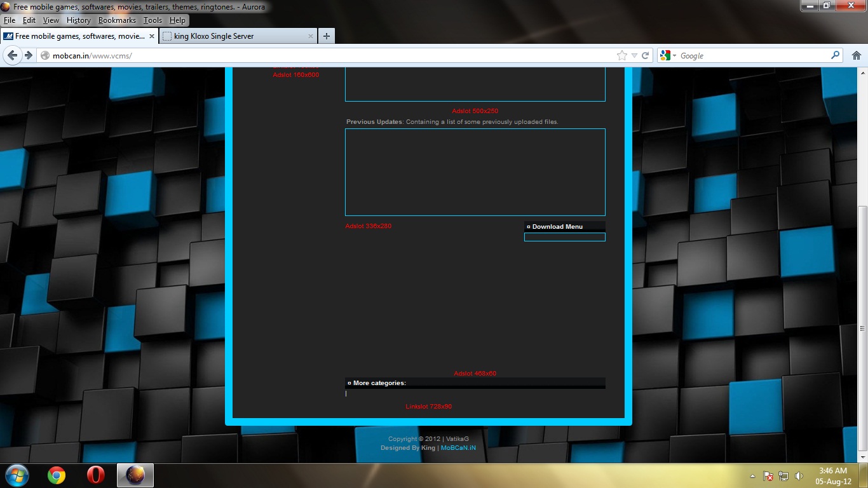
Task: Open the URL history dropdown arrow
Action: [634, 55]
